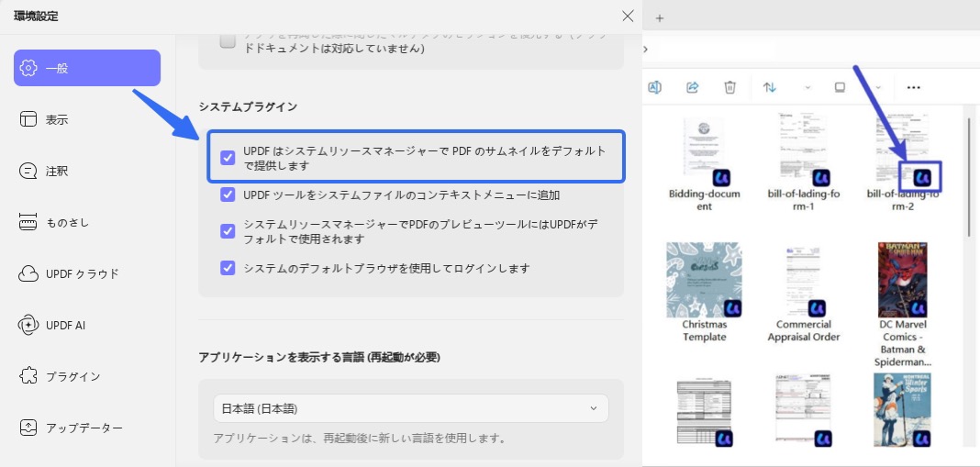
Task: Expand the sort options chevron
Action: click(807, 87)
